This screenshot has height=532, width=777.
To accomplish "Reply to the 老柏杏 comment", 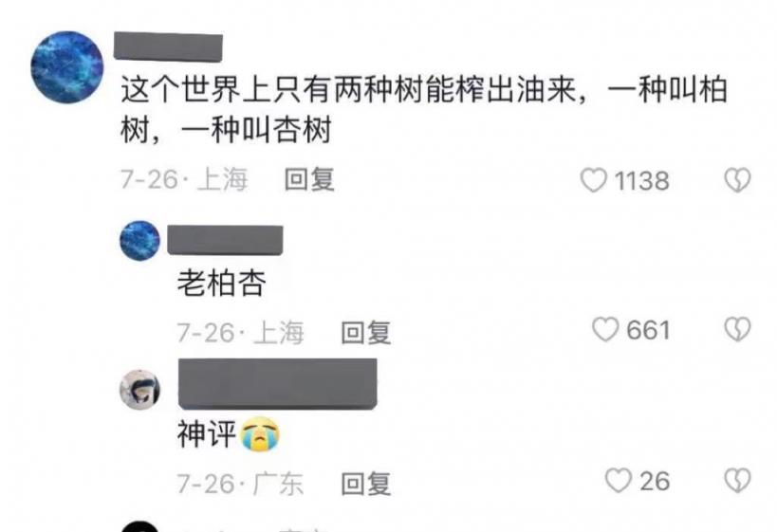I will [x=365, y=332].
